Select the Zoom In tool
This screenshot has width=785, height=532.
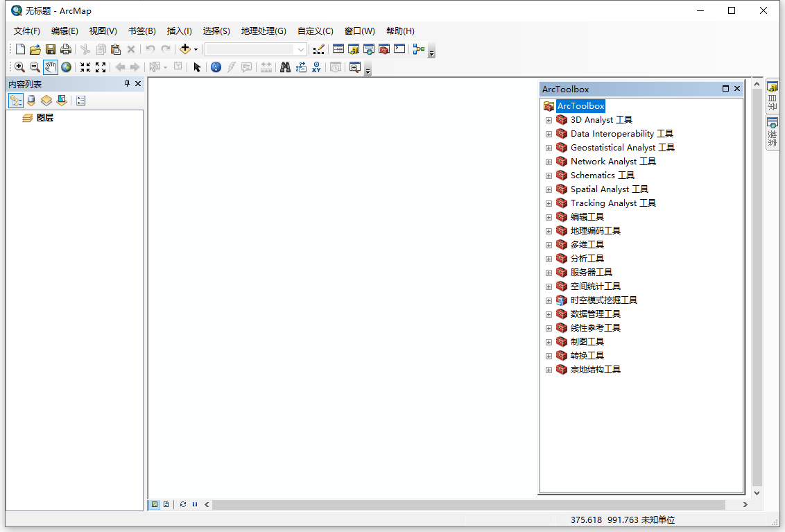point(19,67)
